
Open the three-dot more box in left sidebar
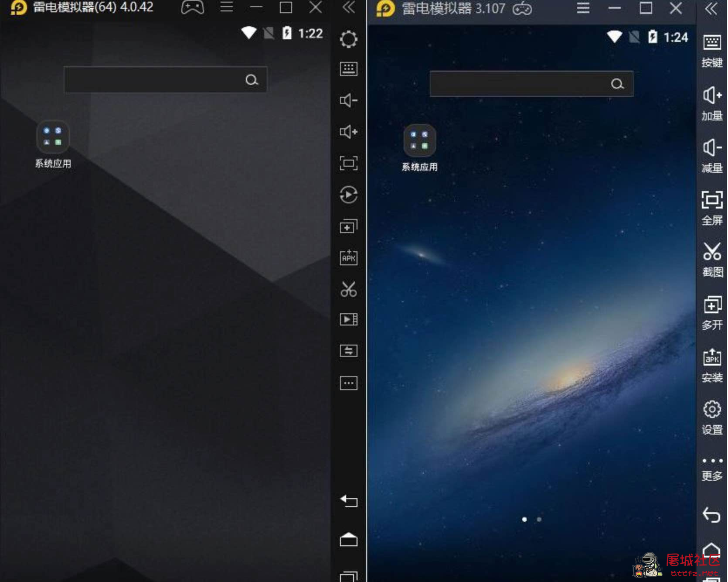tap(348, 383)
